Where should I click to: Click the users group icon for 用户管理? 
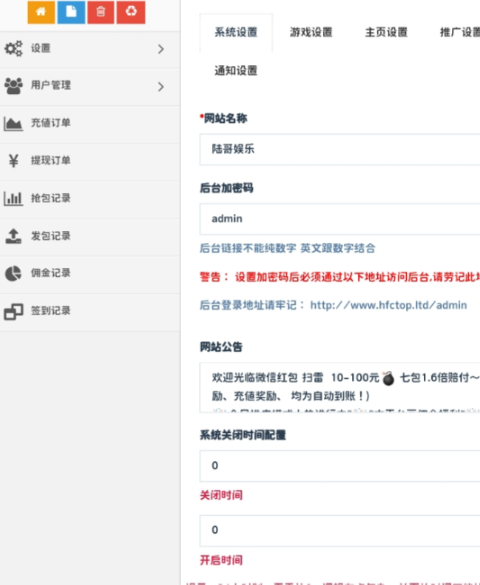pos(13,86)
